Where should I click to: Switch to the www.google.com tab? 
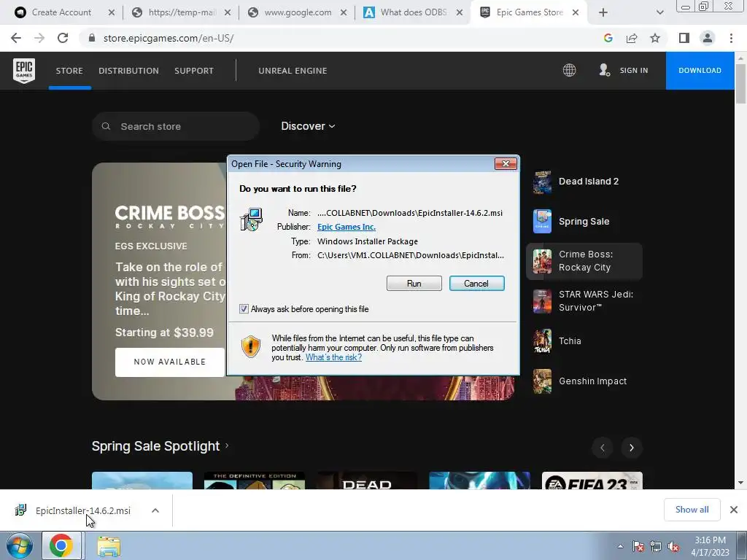click(x=298, y=12)
